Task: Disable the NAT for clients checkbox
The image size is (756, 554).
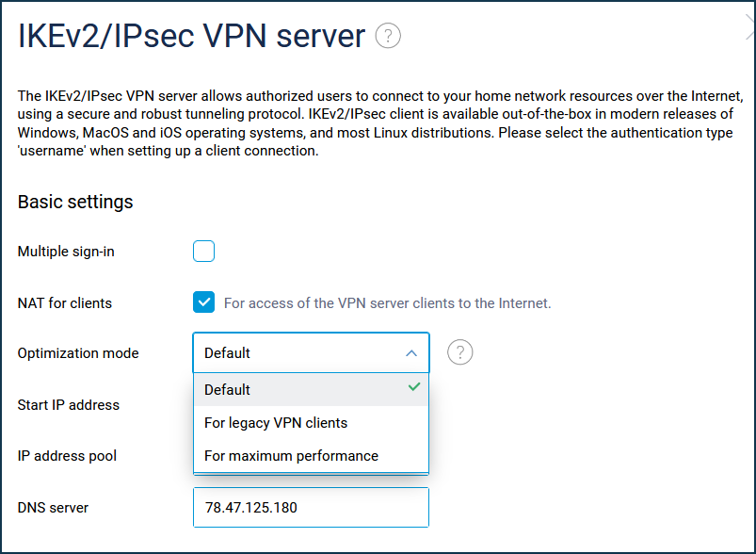Action: 204,302
